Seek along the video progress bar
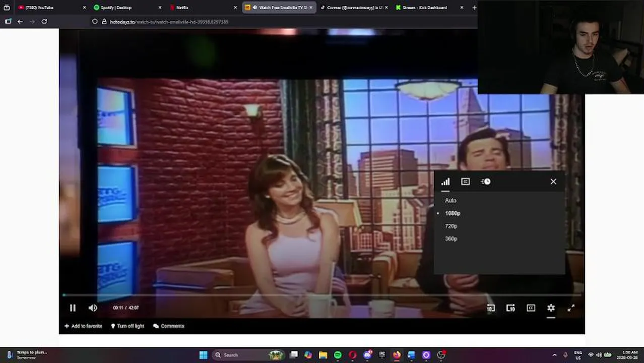644x363 pixels. pos(322,295)
